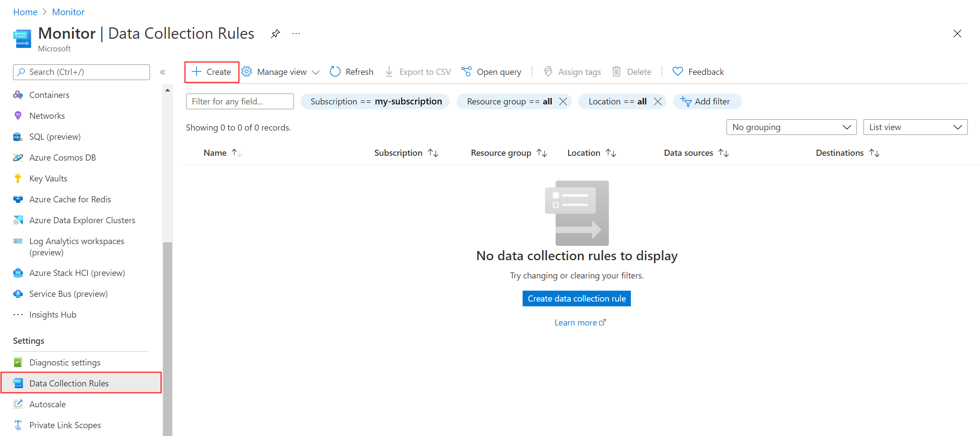Collapse the sidebar with double chevron

click(x=163, y=72)
